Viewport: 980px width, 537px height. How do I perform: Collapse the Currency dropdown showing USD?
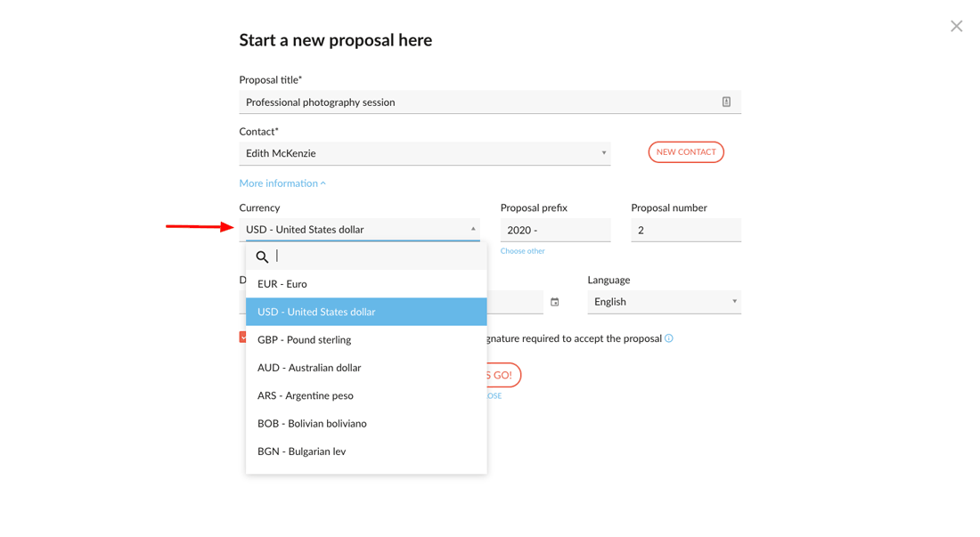pos(359,230)
